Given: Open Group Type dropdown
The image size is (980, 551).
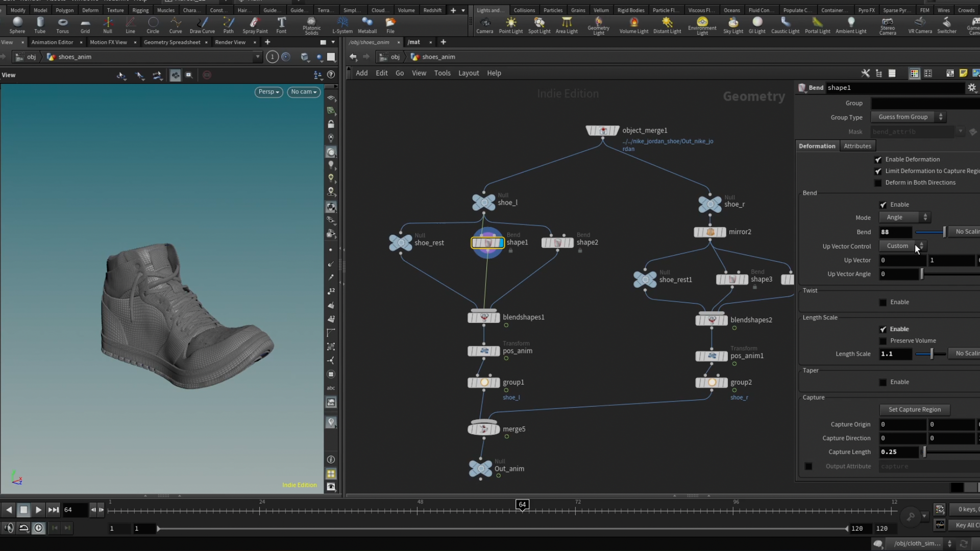Looking at the screenshot, I should pyautogui.click(x=908, y=117).
